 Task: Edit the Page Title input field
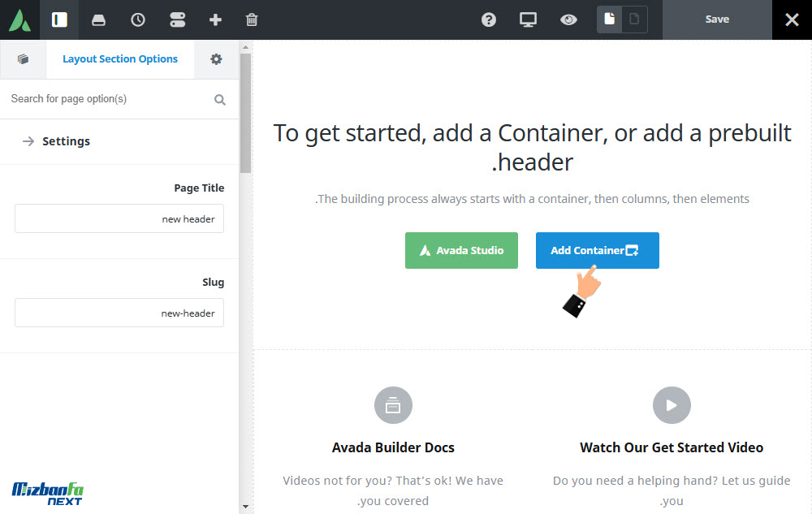point(119,218)
